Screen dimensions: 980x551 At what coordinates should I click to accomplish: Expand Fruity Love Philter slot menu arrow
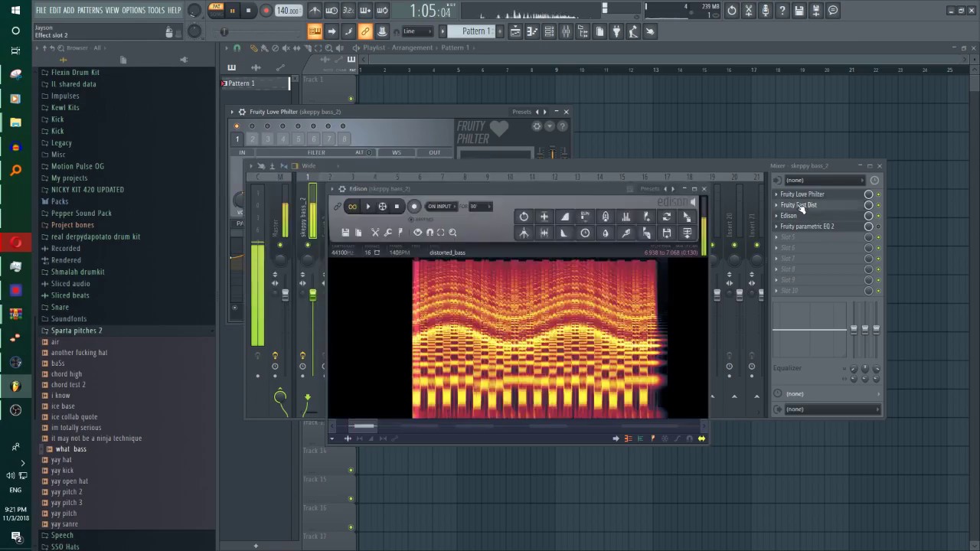click(x=776, y=194)
